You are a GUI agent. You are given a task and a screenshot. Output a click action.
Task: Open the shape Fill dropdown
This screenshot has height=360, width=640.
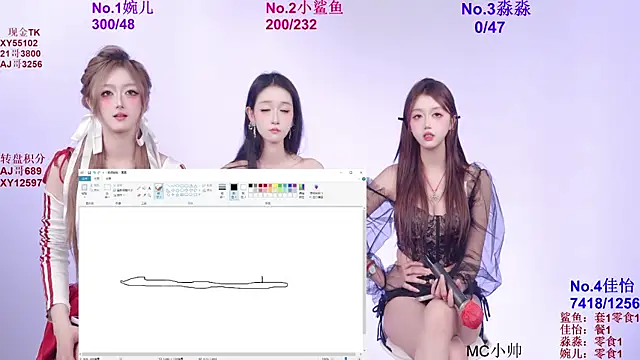coord(207,190)
